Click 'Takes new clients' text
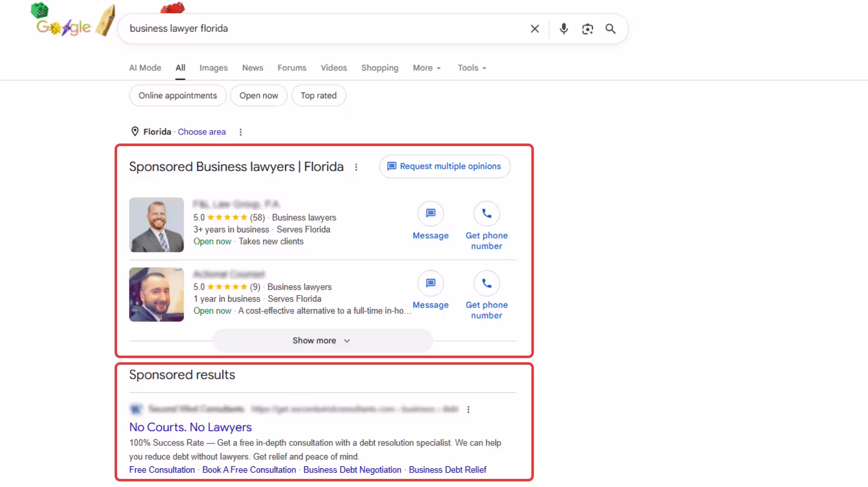 271,242
